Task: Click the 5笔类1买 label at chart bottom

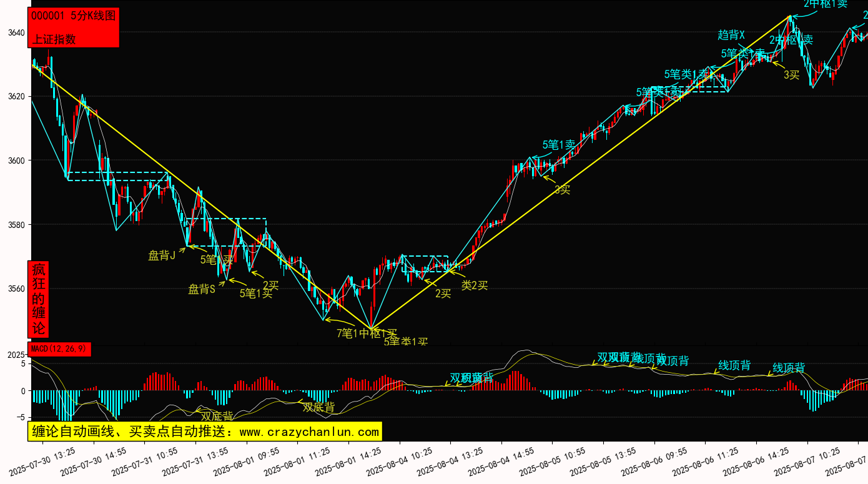Action: tap(405, 342)
